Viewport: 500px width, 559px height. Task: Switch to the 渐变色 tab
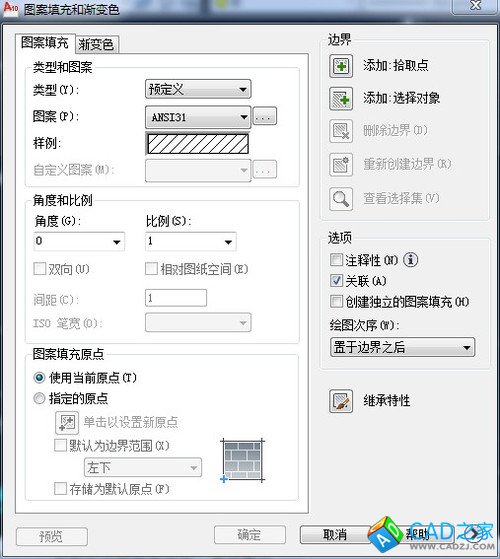96,45
